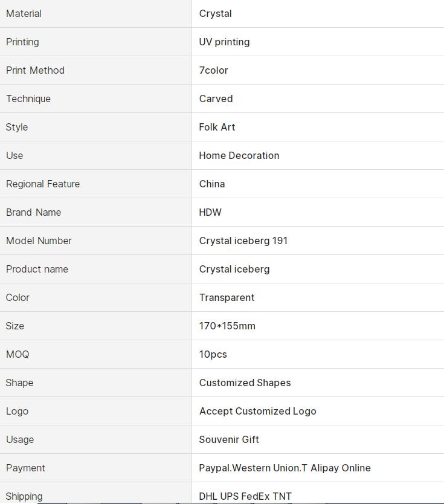Click "DHL UPS FedEx TNT" shipping value

coord(245,496)
